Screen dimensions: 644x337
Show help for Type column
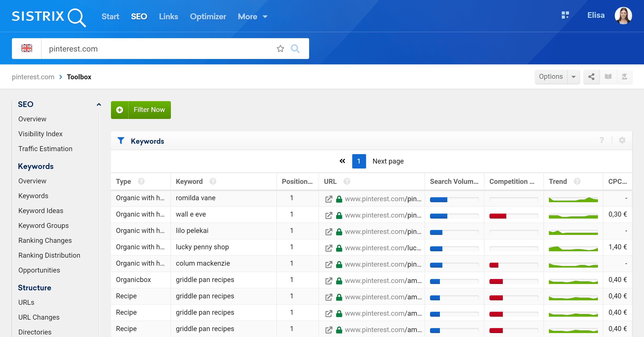point(141,181)
